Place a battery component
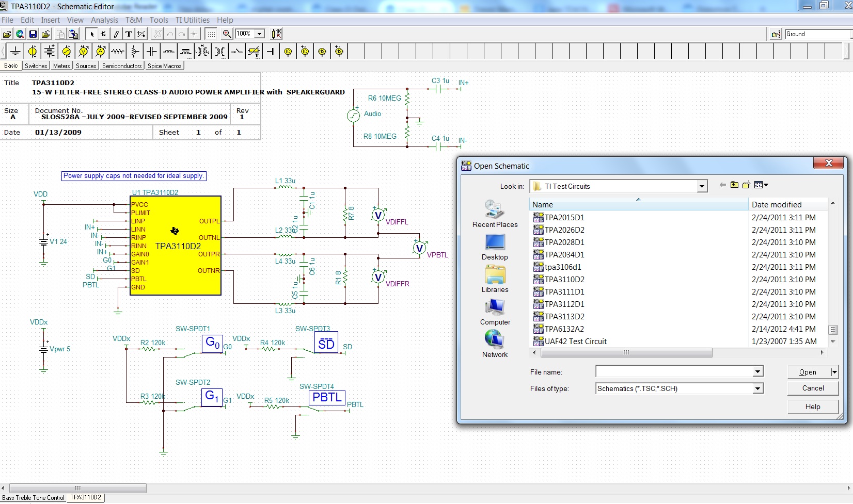Viewport: 853px width, 504px height. pyautogui.click(x=50, y=51)
